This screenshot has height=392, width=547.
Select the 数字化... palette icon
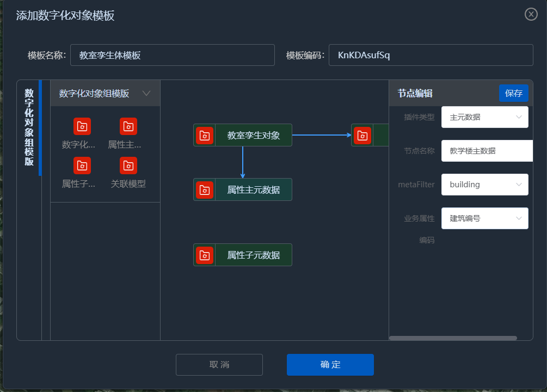[82, 126]
